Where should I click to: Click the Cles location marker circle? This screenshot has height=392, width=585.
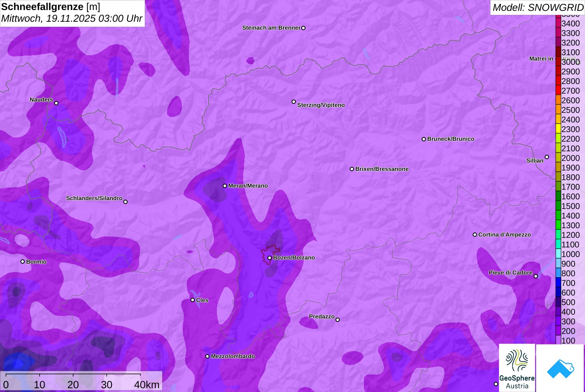193,300
